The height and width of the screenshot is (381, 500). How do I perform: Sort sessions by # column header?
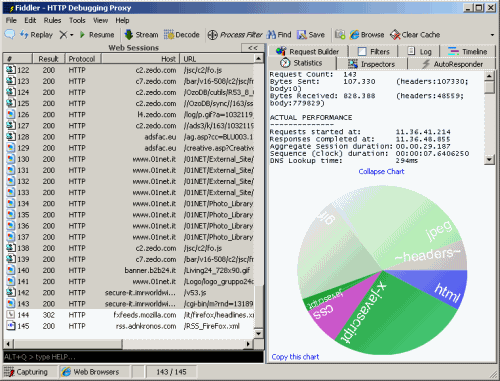tap(18, 59)
